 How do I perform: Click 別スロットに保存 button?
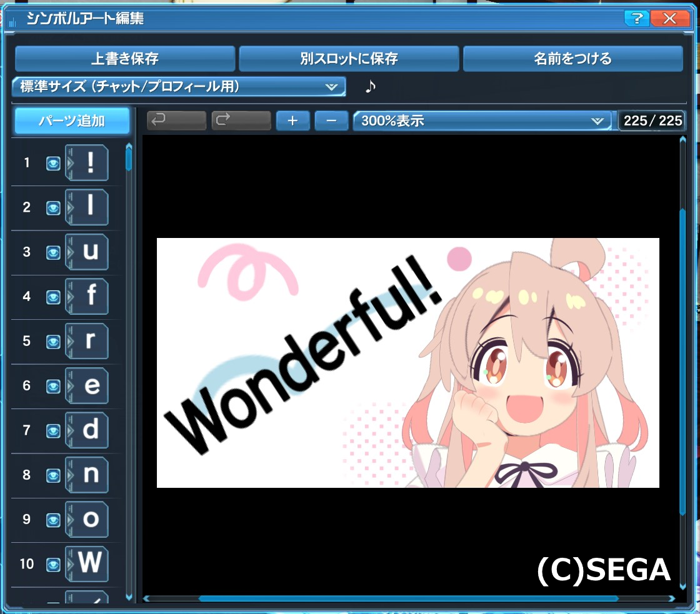[x=349, y=59]
